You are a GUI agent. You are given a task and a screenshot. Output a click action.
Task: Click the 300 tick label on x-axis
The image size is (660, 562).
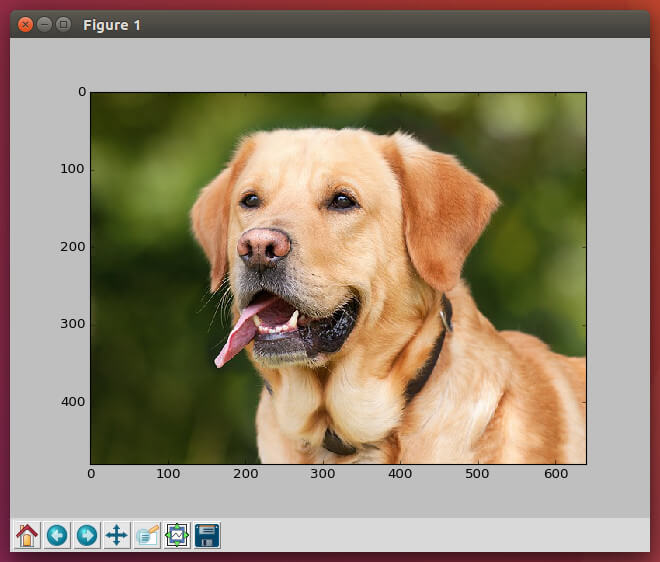pyautogui.click(x=322, y=473)
